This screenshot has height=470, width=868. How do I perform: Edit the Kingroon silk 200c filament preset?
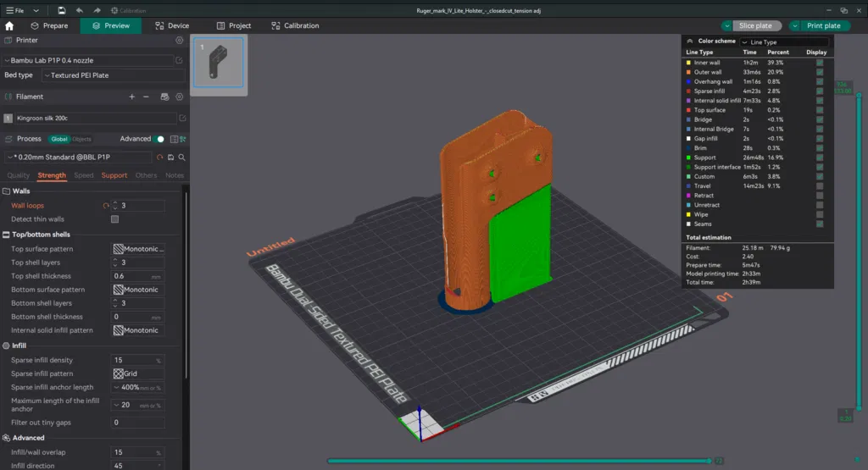click(x=182, y=119)
